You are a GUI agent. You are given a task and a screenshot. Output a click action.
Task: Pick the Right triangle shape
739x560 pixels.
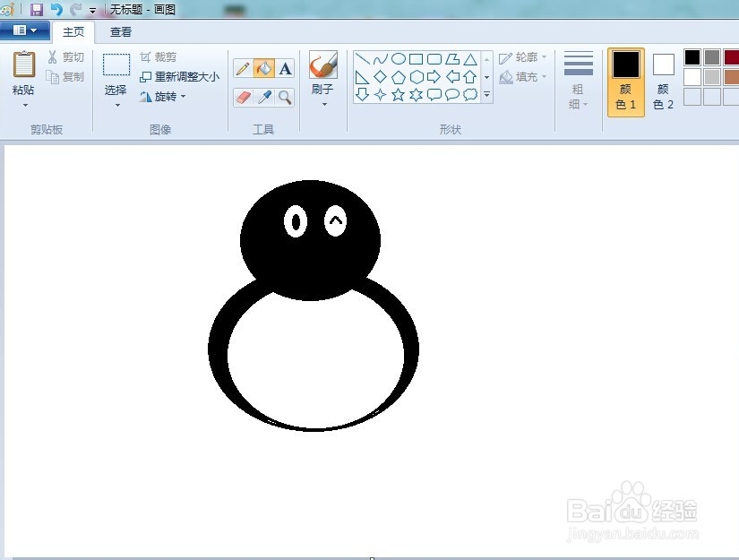pos(362,77)
